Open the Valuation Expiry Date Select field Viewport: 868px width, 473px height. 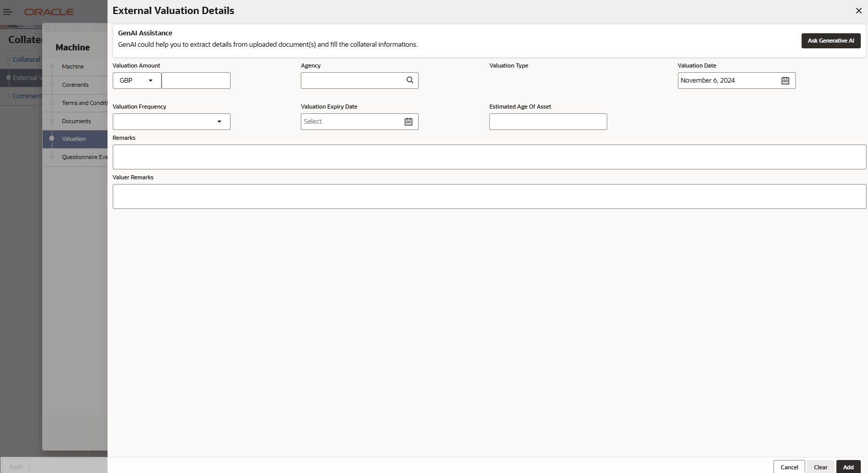point(348,121)
